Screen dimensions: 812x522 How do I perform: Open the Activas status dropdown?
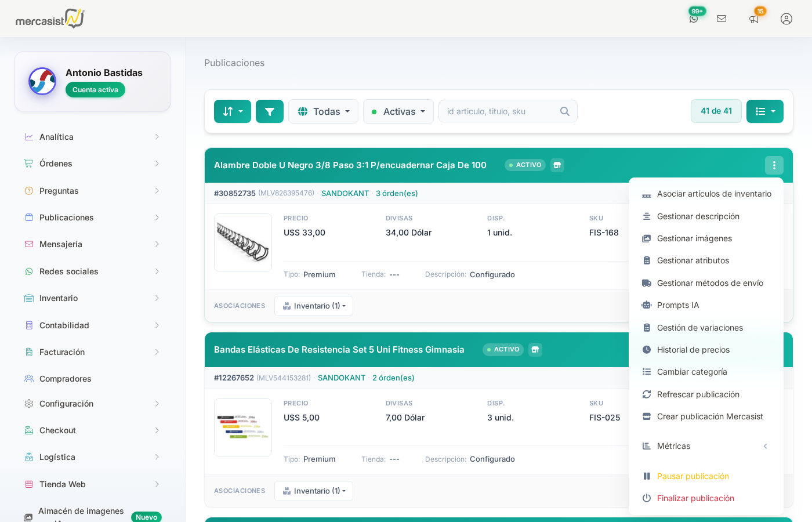pyautogui.click(x=398, y=111)
